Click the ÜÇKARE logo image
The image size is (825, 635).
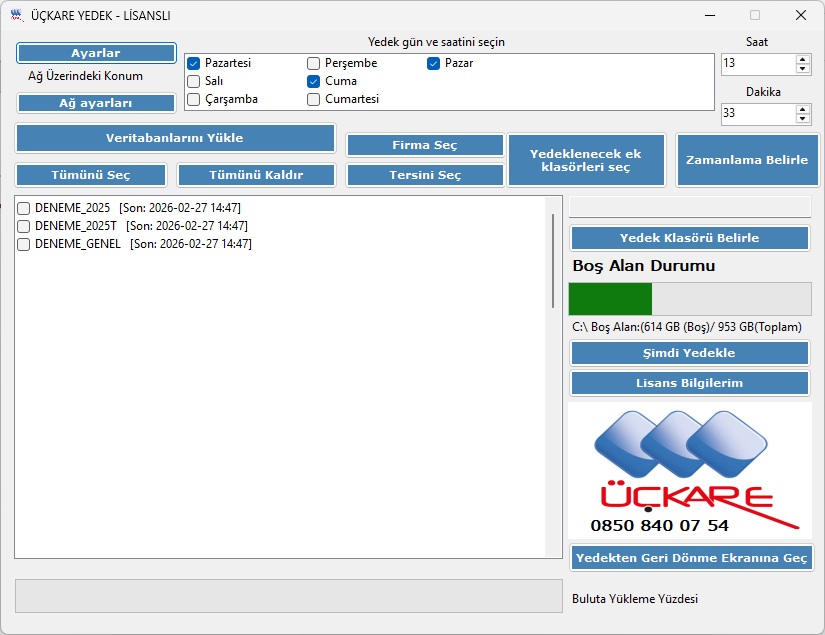tap(689, 471)
